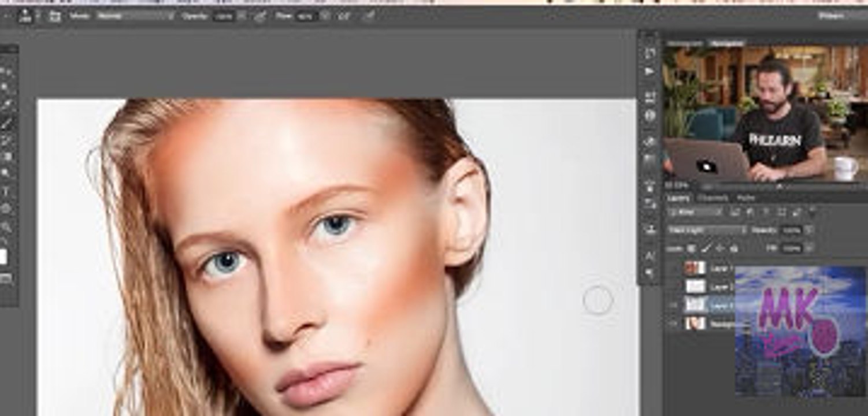
Task: Open the brush preset picker in options bar
Action: (25, 16)
